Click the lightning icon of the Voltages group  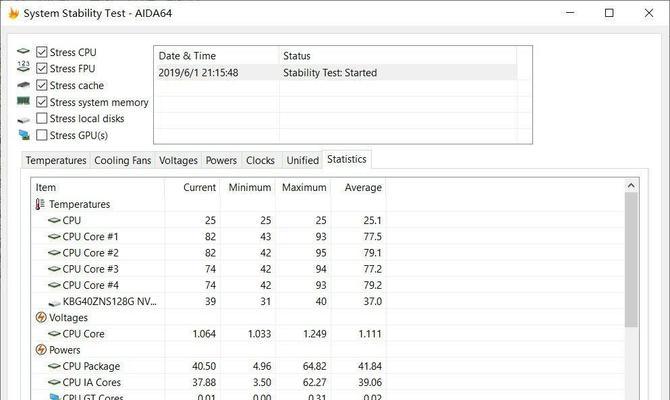pos(41,318)
